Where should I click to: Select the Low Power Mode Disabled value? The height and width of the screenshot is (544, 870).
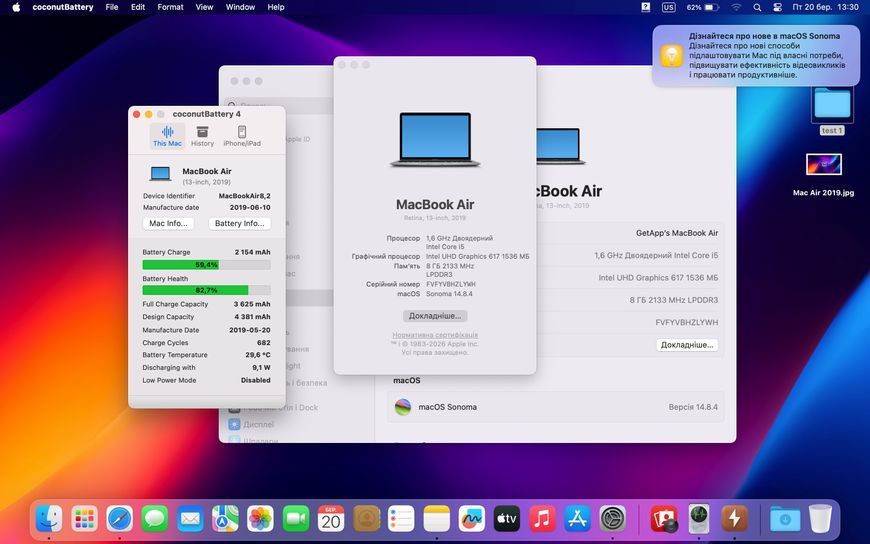pyautogui.click(x=256, y=380)
